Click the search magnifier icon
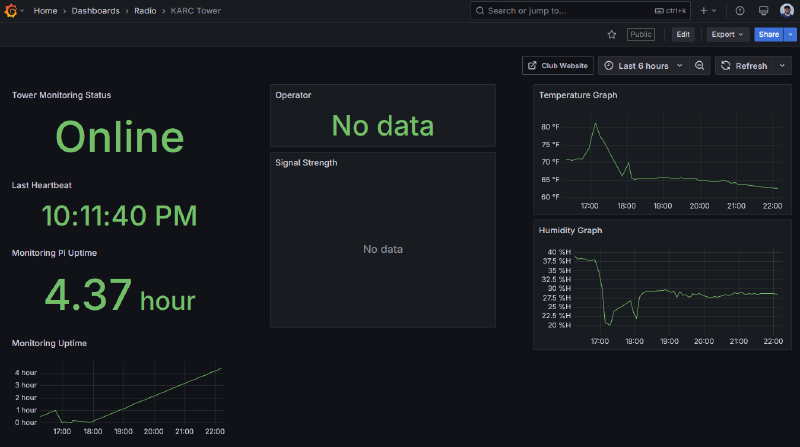This screenshot has width=800, height=447. coord(480,11)
